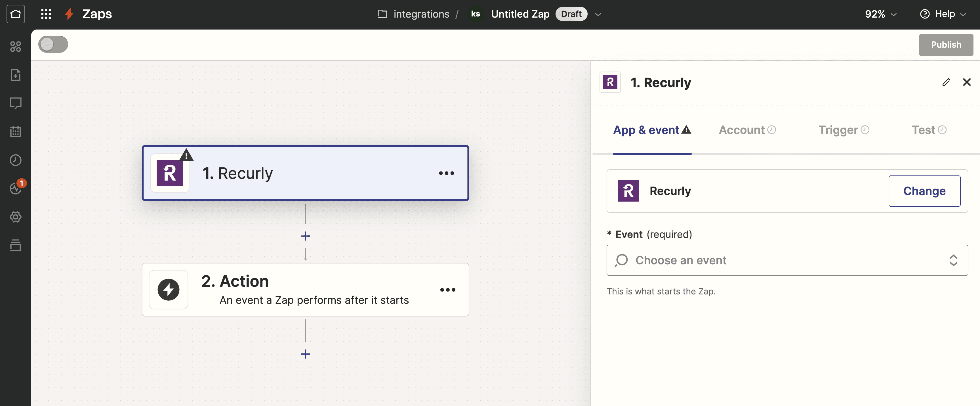The image size is (980, 406).
Task: Click the Action step lightning icon
Action: pyautogui.click(x=169, y=290)
